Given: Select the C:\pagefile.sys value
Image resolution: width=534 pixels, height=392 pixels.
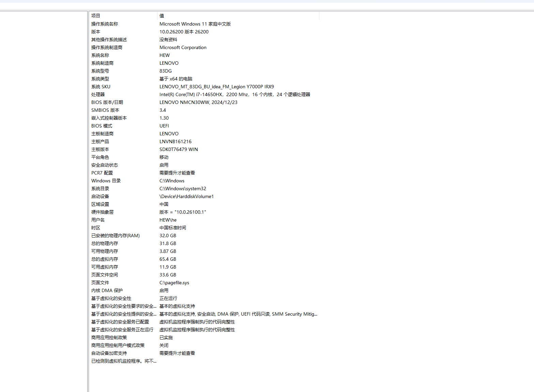Looking at the screenshot, I should [174, 283].
